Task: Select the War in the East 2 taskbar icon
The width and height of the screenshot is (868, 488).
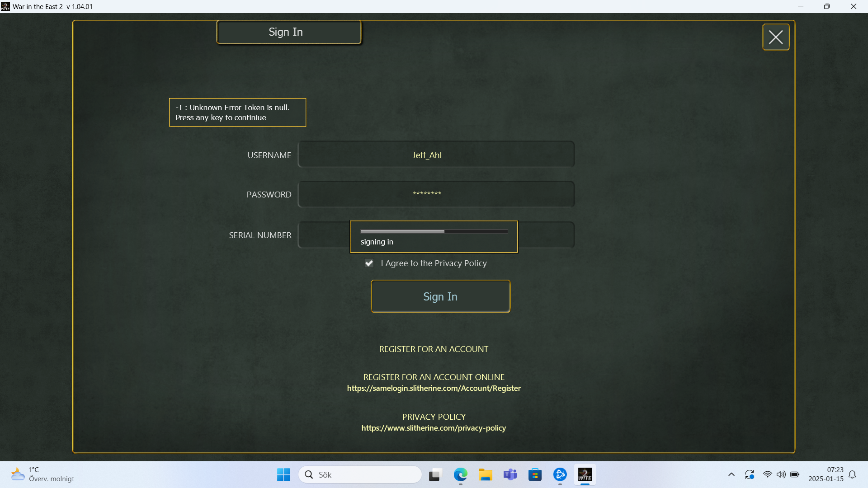Action: (x=585, y=474)
